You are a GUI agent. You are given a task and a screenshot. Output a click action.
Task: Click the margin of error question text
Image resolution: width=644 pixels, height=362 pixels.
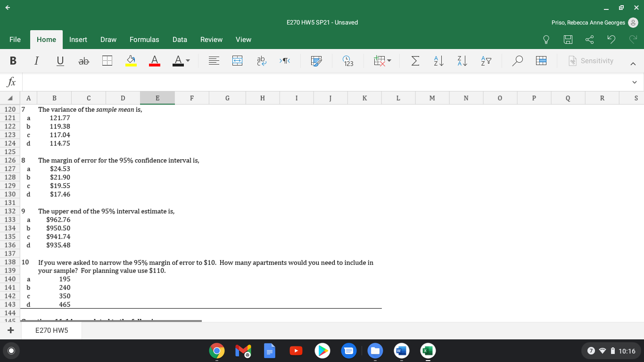119,160
